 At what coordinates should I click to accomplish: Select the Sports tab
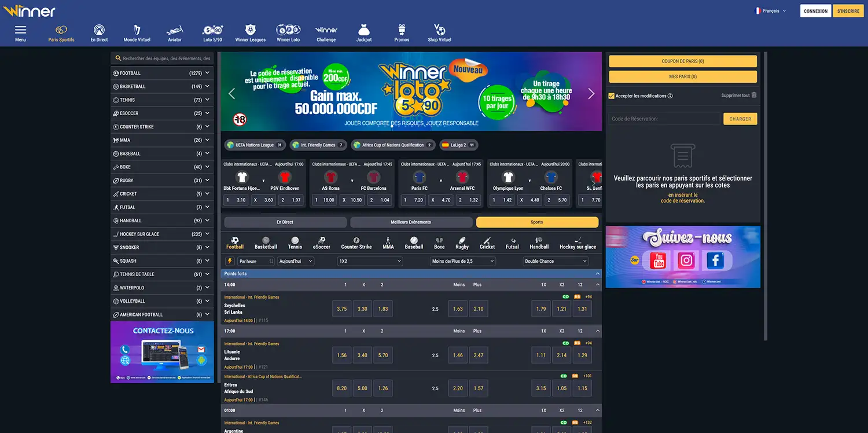pyautogui.click(x=537, y=222)
